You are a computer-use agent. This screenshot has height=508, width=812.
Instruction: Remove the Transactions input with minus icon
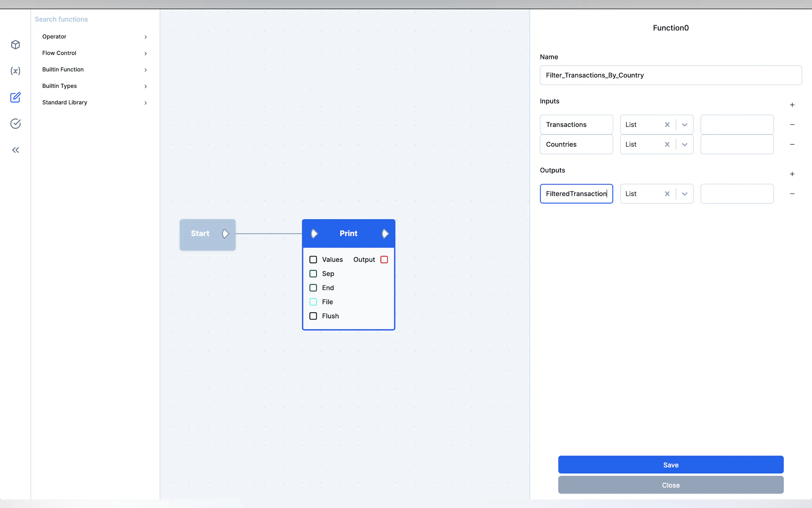(792, 125)
